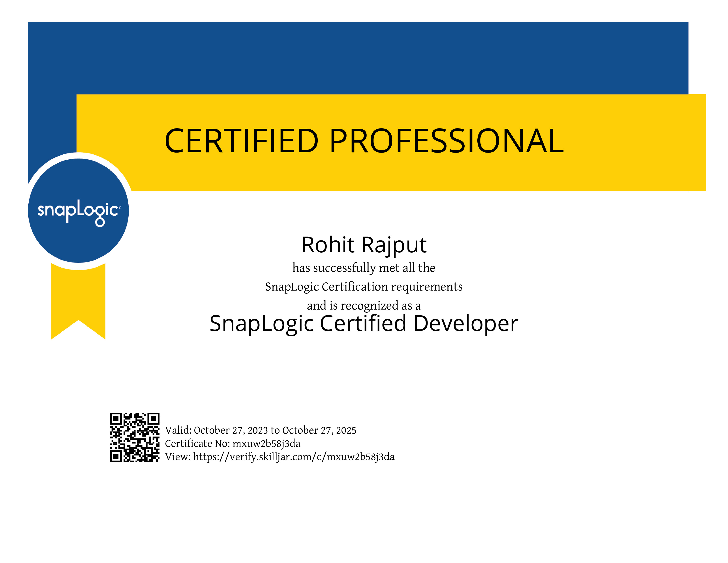This screenshot has width=728, height=563.
Task: Open the verify.skilljar.com certificate link
Action: (294, 457)
